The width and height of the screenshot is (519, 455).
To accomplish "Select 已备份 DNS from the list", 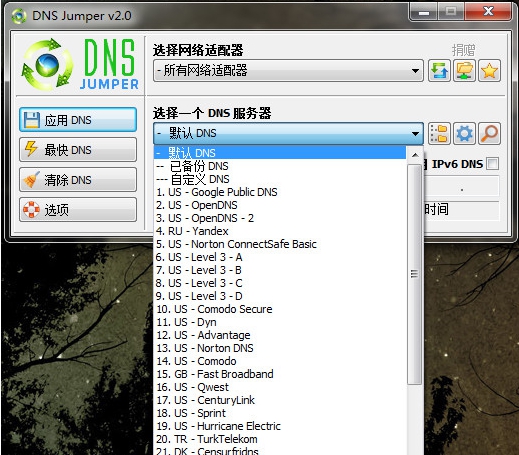I will (x=280, y=166).
